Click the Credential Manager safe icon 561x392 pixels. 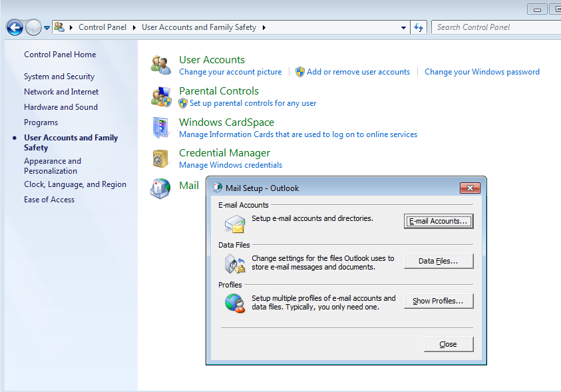pyautogui.click(x=160, y=158)
